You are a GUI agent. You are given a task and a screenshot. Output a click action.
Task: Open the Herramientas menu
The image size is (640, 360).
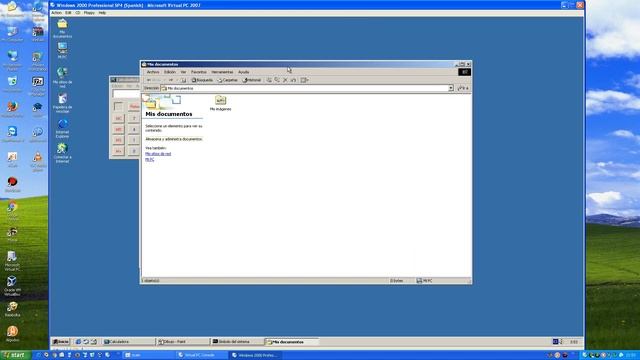click(x=222, y=72)
